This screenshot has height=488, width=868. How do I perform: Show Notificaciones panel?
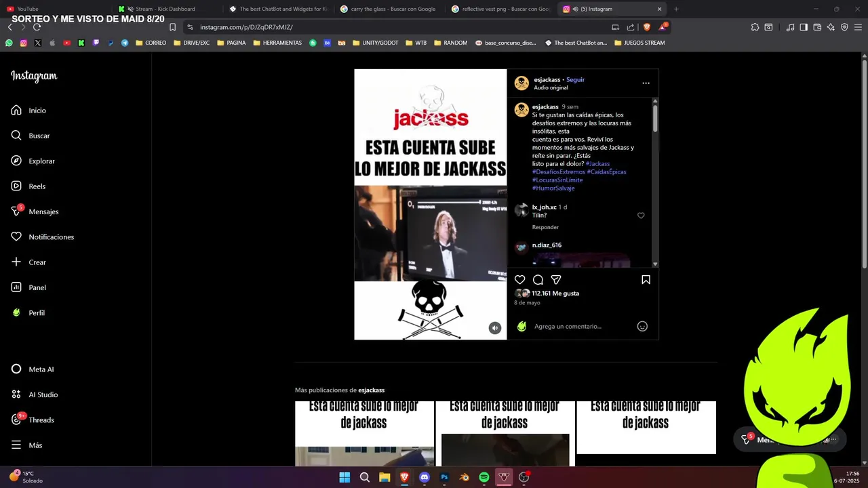(42, 237)
